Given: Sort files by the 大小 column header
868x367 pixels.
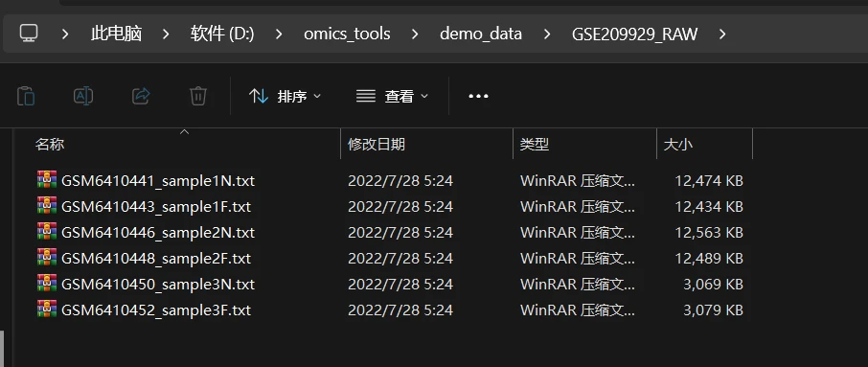Looking at the screenshot, I should pyautogui.click(x=678, y=145).
